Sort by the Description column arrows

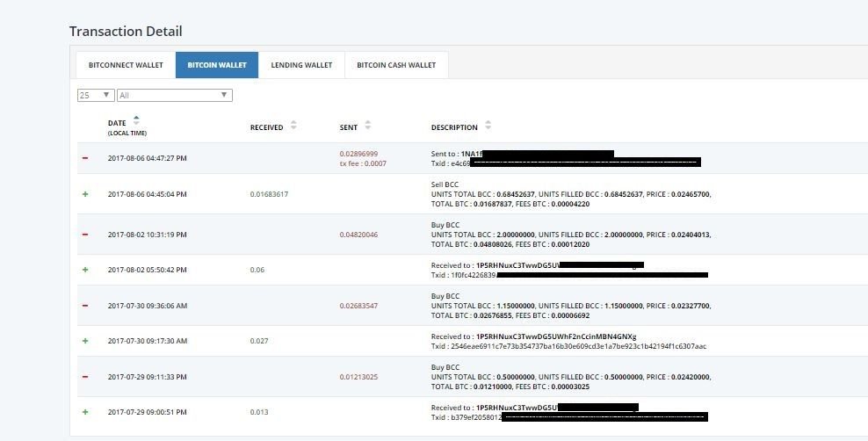(488, 125)
